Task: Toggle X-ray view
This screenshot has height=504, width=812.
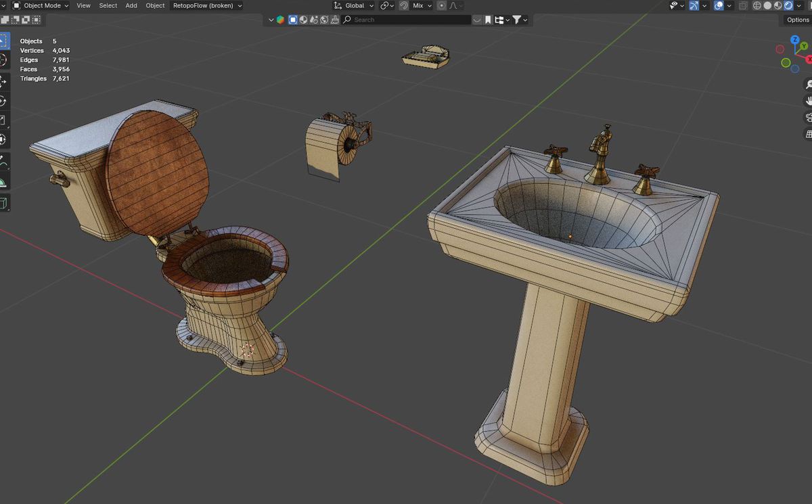Action: coord(743,5)
